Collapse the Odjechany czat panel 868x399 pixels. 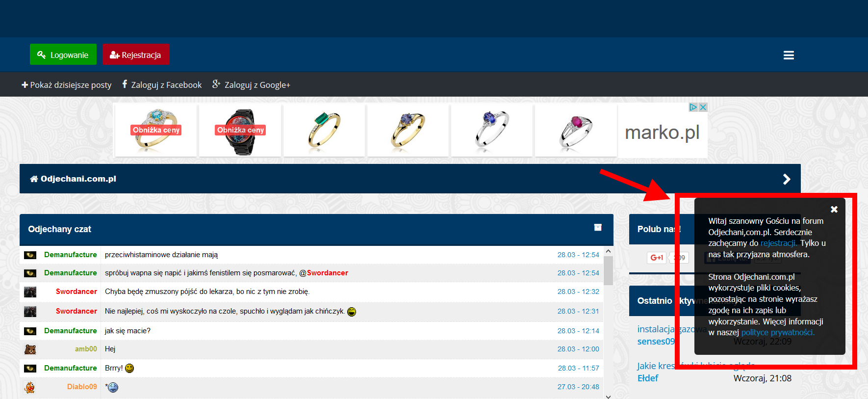point(598,227)
